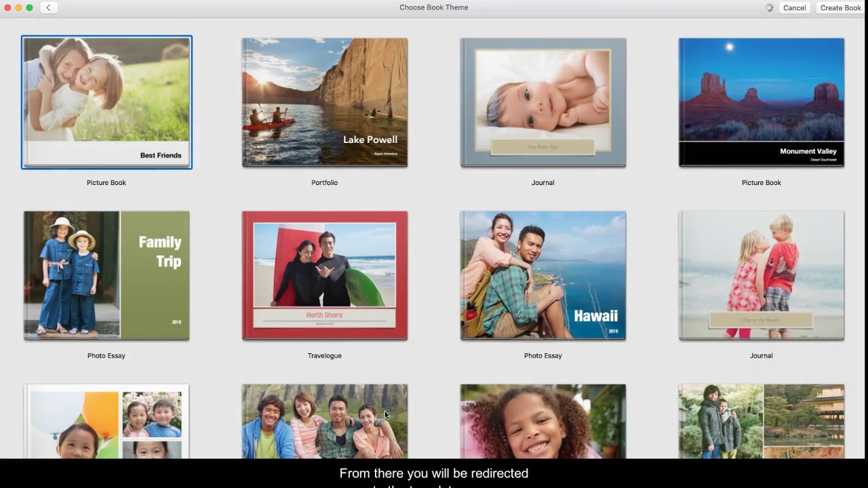Click the Portfolio label under Lake Powell
This screenshot has width=868, height=488.
coord(325,183)
